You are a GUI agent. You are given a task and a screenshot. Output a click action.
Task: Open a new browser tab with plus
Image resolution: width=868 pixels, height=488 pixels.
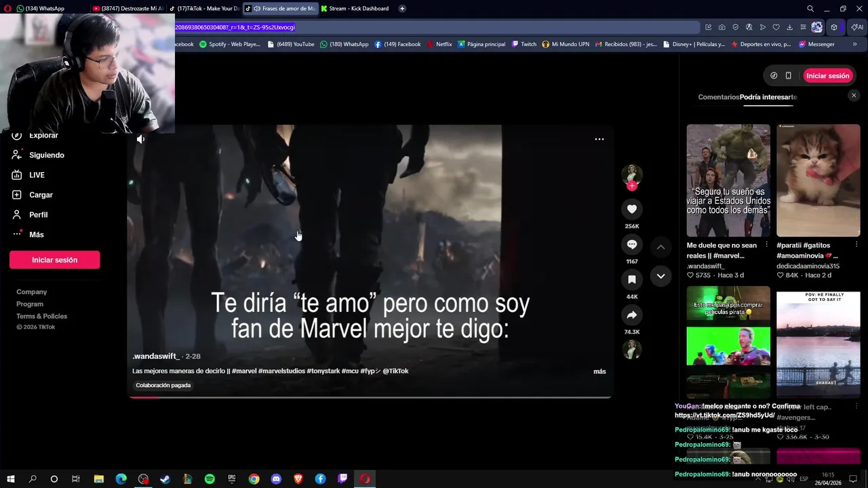[x=402, y=9]
